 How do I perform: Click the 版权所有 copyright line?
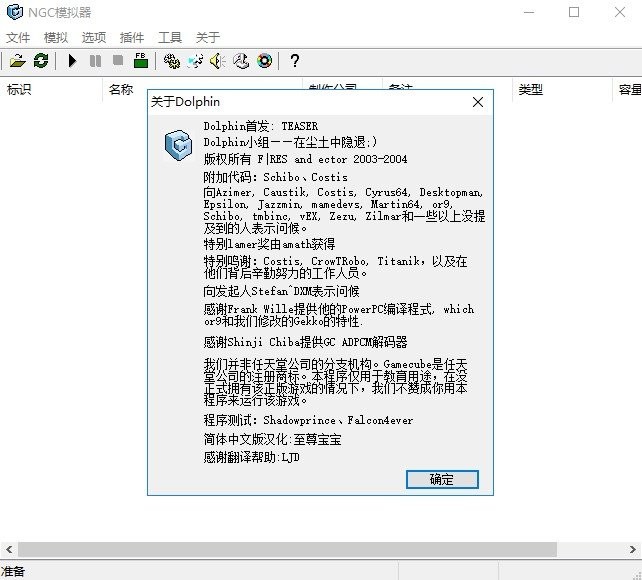[305, 159]
